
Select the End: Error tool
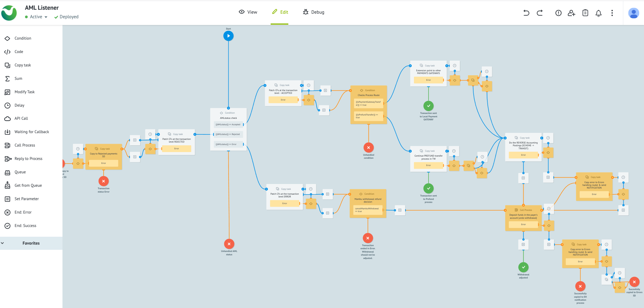tap(23, 212)
